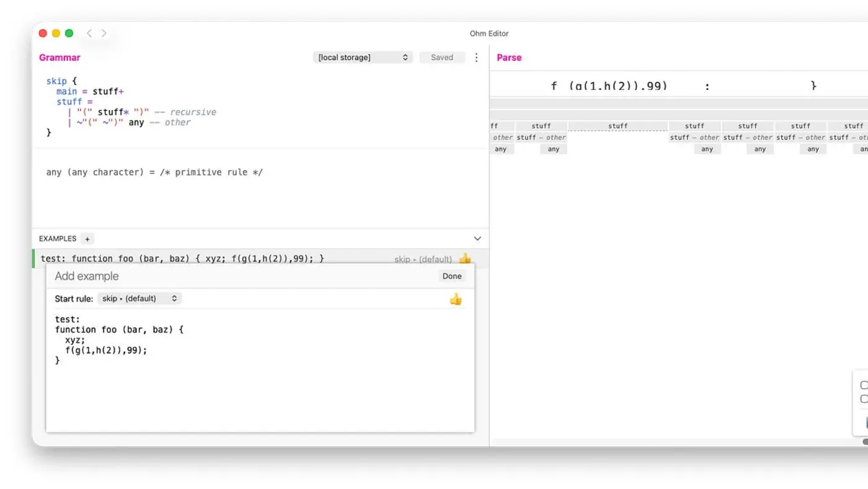Select the dashed-underlined stuff node in the parse tree
The height and width of the screenshot is (489, 868).
(618, 126)
